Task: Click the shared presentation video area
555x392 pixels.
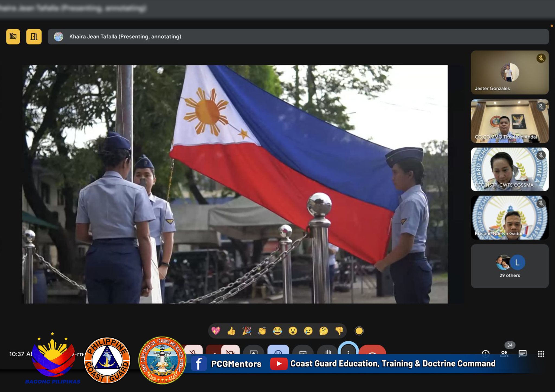Action: tap(235, 184)
